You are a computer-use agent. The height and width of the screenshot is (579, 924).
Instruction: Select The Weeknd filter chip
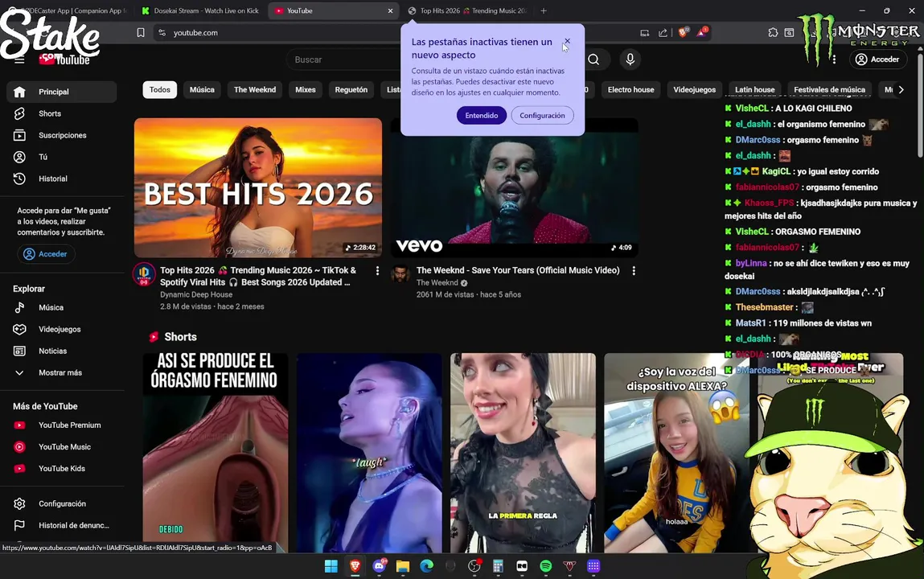[x=255, y=89]
